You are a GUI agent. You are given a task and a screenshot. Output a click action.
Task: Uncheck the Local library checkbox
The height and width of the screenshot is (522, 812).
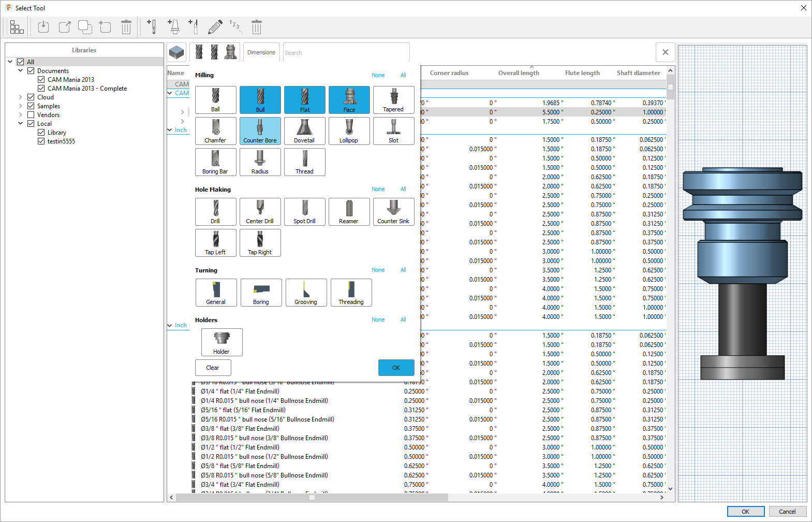click(x=31, y=123)
